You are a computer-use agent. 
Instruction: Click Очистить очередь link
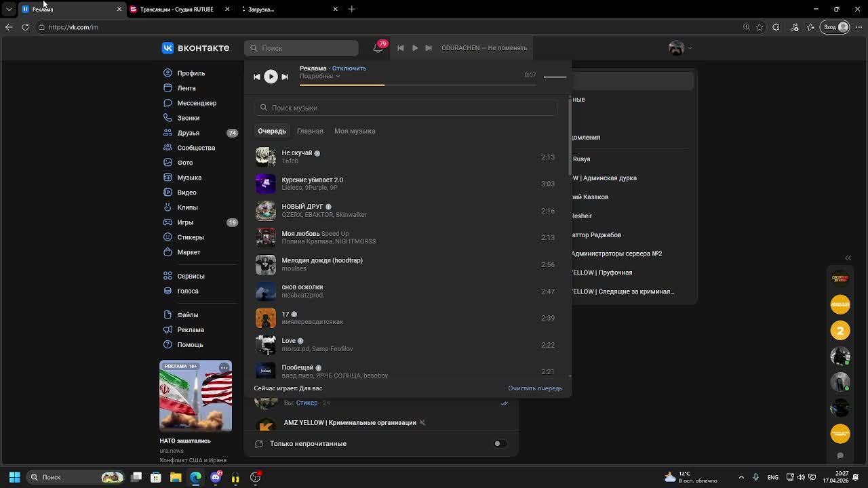[x=535, y=388]
